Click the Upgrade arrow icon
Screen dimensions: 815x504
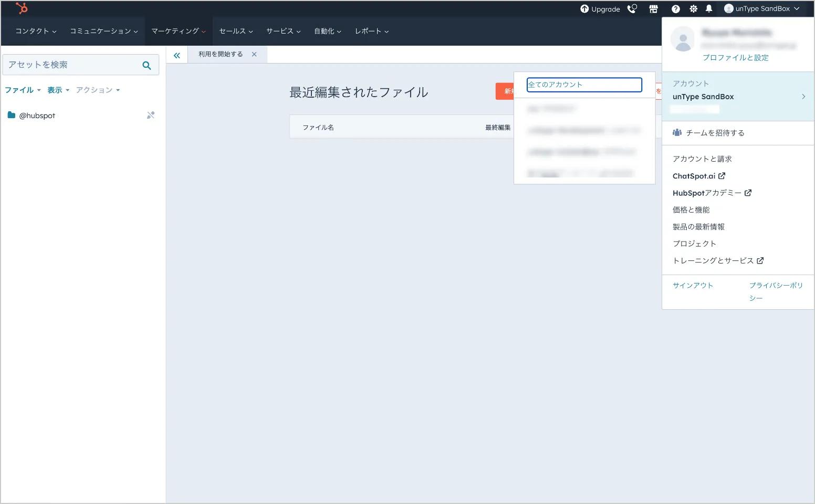tap(584, 9)
